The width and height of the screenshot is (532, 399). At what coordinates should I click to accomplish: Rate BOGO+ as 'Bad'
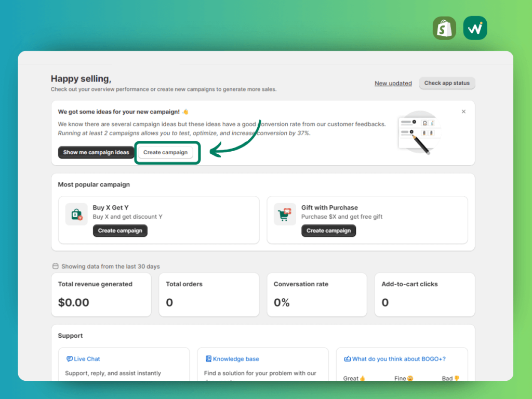[x=450, y=378]
